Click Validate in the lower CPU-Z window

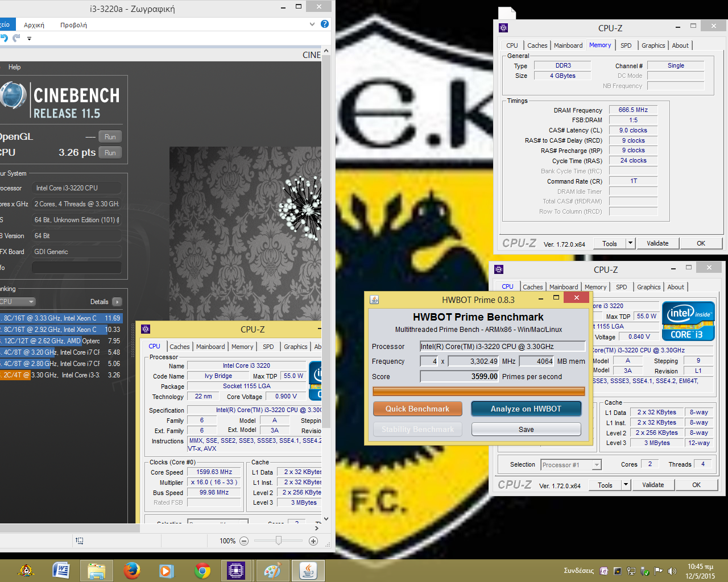(x=653, y=485)
